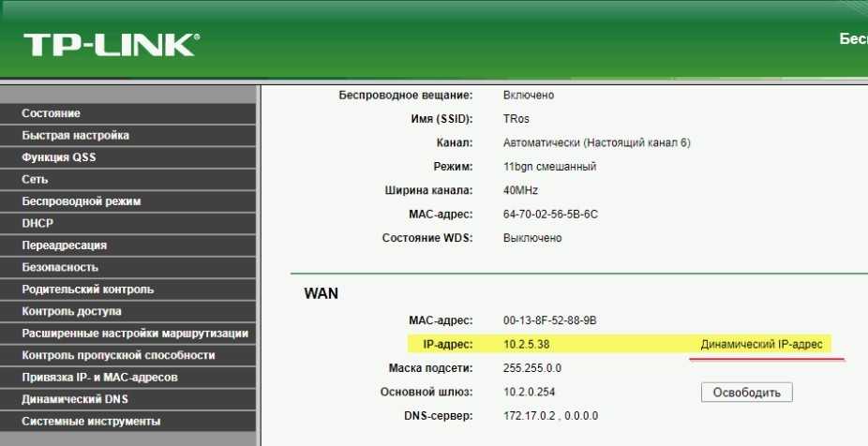Open the Состояние menu item
Screen dimensions: 868x446
52,113
